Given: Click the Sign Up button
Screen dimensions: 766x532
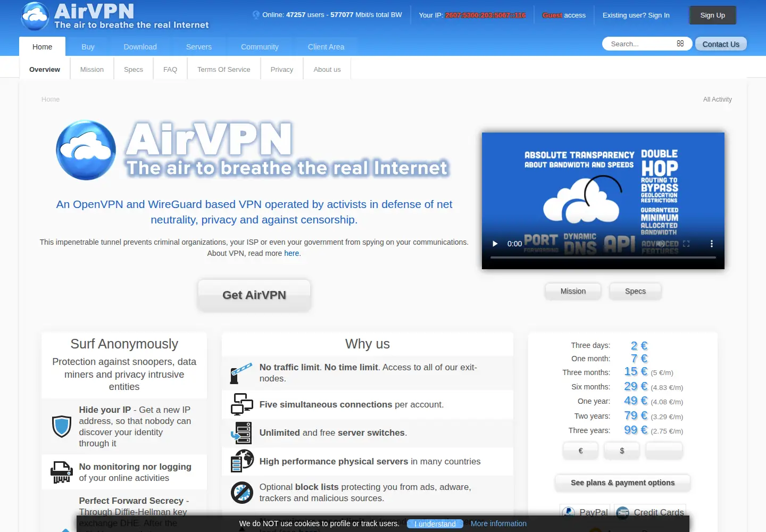Looking at the screenshot, I should pos(713,15).
